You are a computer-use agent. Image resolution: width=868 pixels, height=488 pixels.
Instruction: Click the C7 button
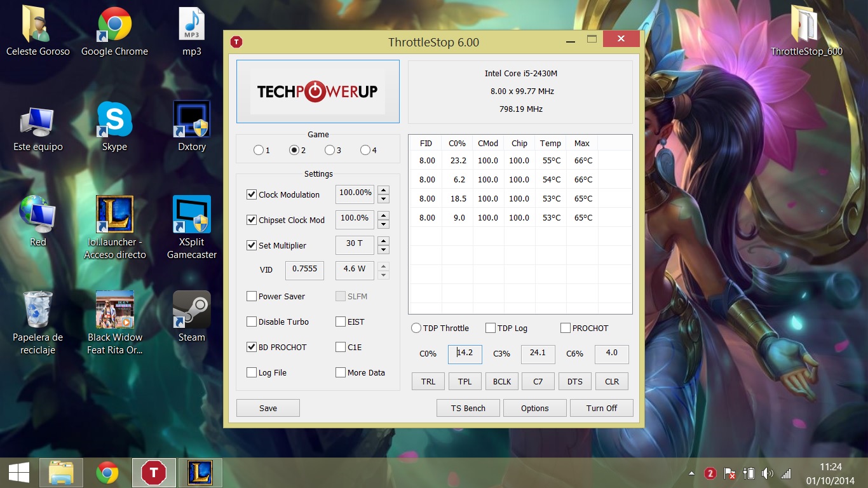[x=538, y=381]
